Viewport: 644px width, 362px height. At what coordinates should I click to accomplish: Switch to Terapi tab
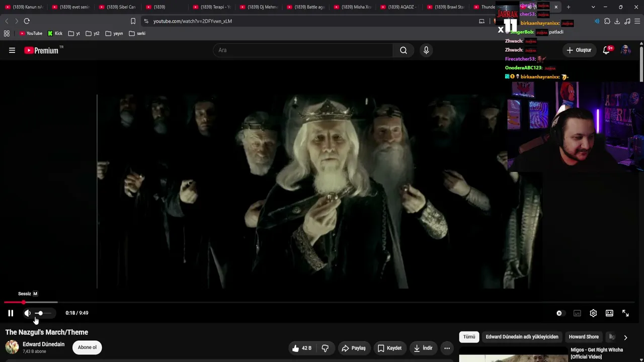(x=212, y=7)
